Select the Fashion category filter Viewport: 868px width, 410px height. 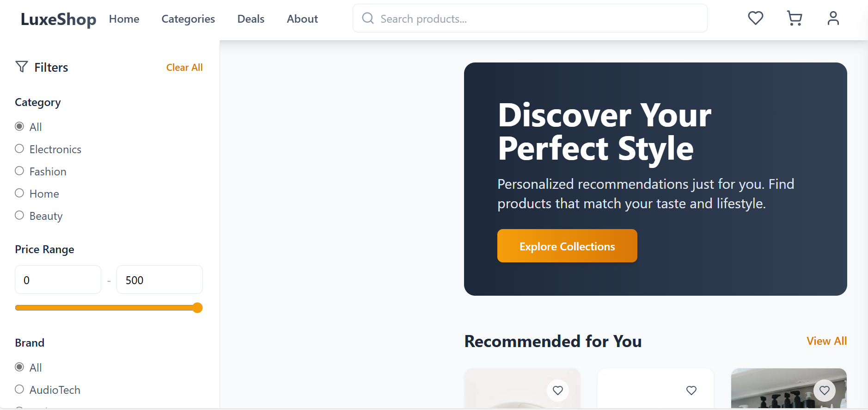pos(19,170)
